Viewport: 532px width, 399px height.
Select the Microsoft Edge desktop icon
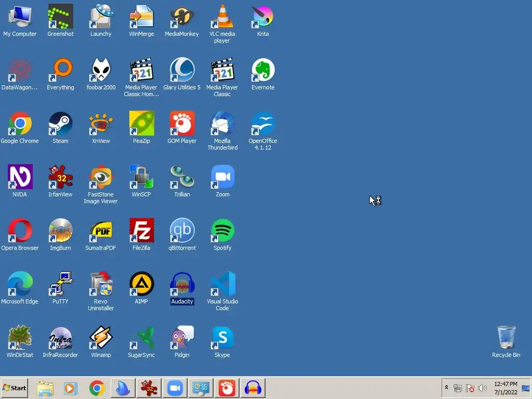20,288
